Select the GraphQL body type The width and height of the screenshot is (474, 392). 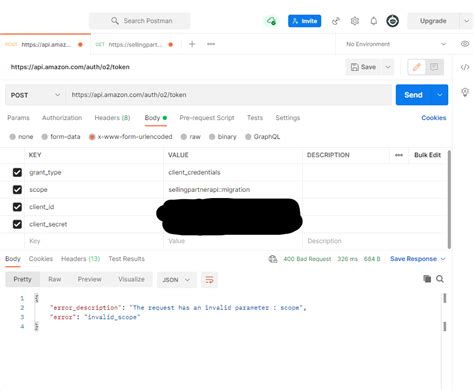point(248,137)
